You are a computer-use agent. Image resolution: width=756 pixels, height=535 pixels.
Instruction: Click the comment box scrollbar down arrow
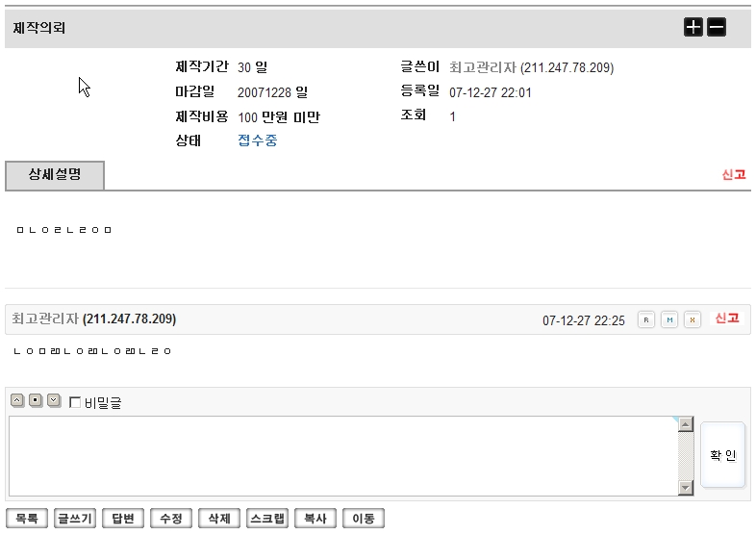pos(685,488)
